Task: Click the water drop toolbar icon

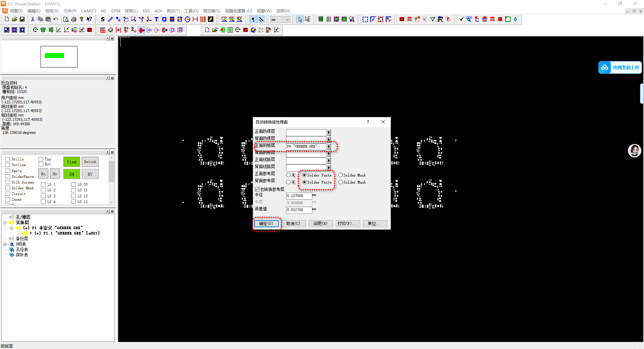Action: [x=516, y=19]
